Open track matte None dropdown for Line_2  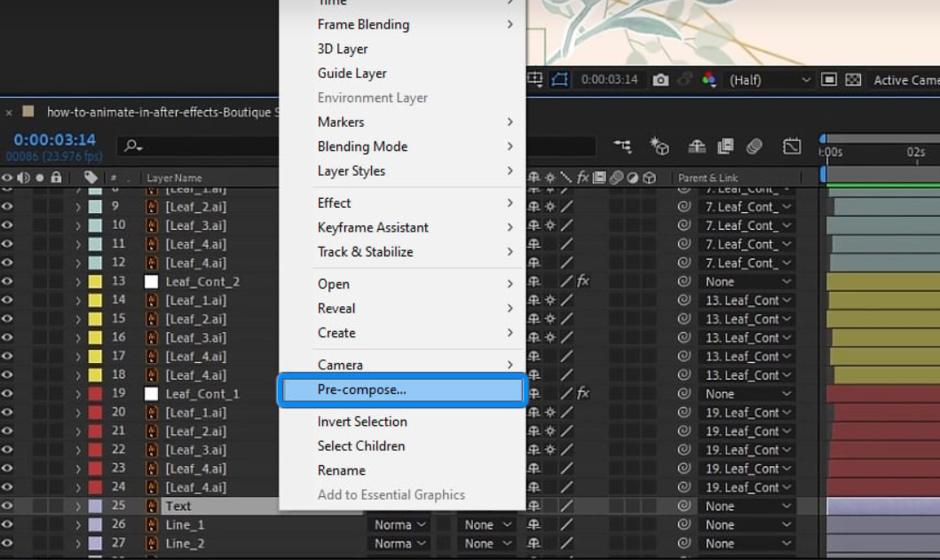[488, 543]
